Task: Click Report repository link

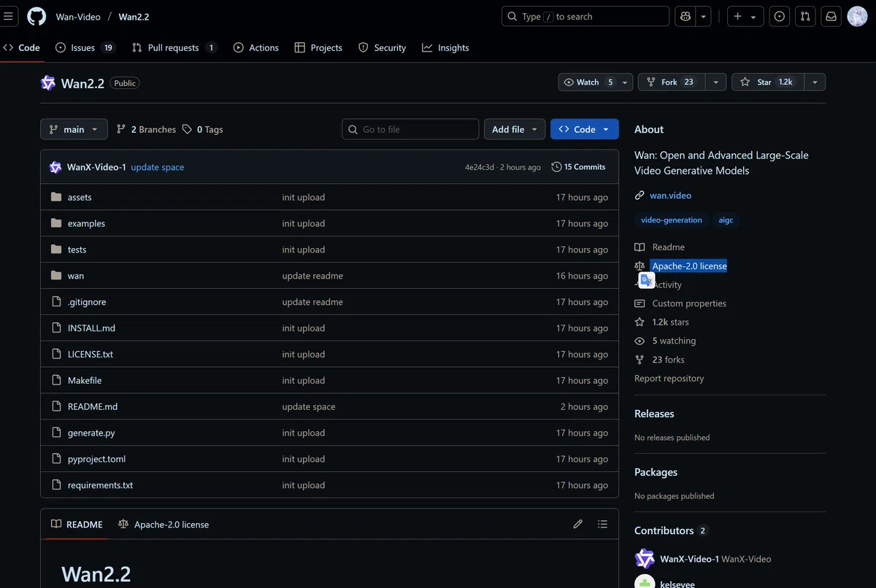Action: coord(669,379)
